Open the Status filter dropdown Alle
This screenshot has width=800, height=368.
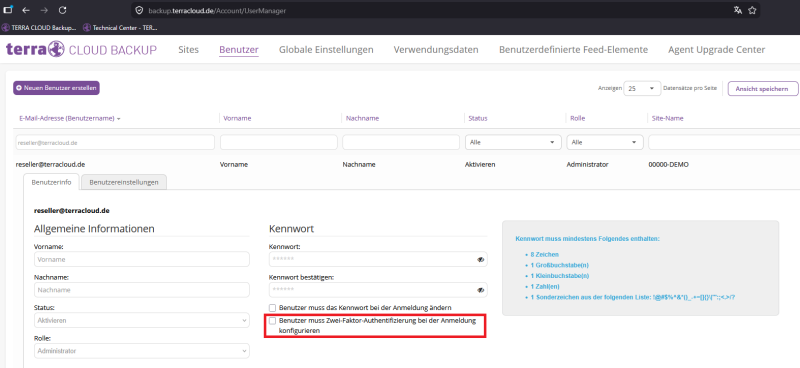513,142
